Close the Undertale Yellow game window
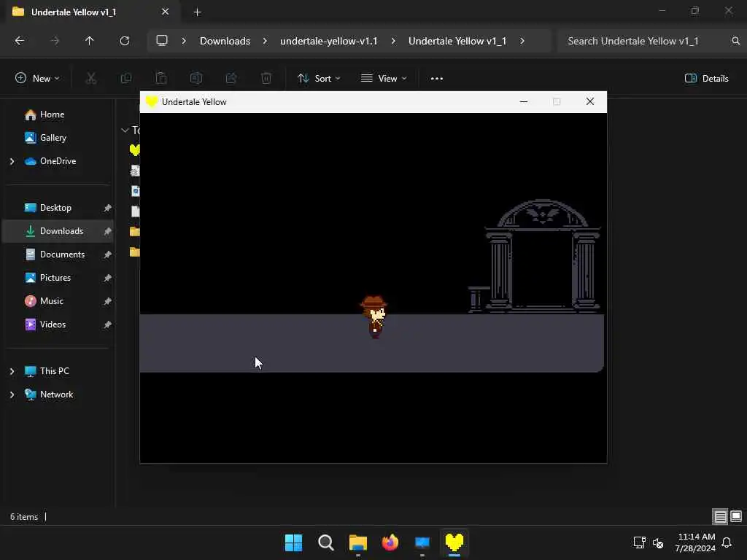 coord(590,101)
